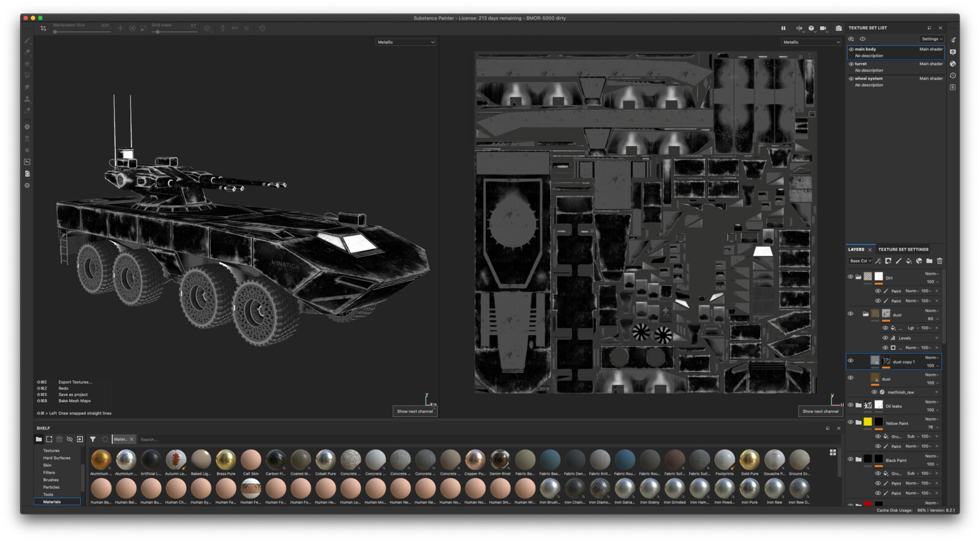Hide the Yellow Paint layer
Screen dimensions: 980x541
(x=850, y=422)
